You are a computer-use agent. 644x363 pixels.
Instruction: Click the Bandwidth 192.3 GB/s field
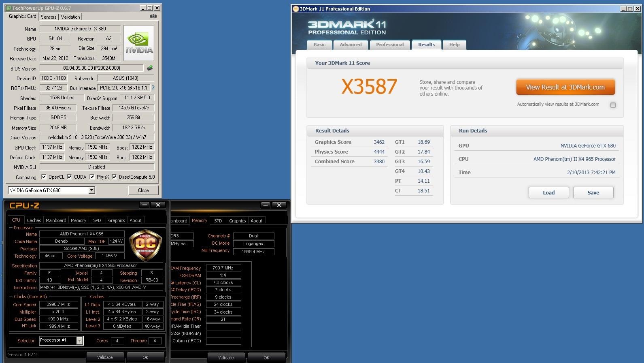point(133,127)
